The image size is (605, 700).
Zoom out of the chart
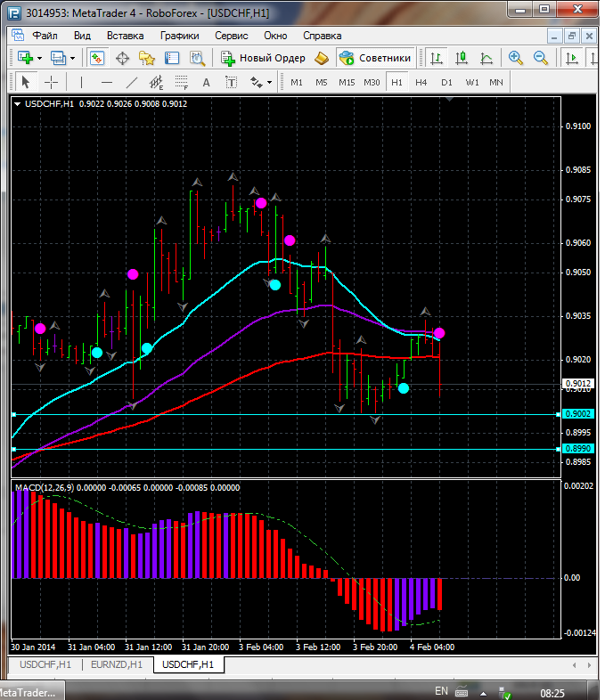click(540, 58)
